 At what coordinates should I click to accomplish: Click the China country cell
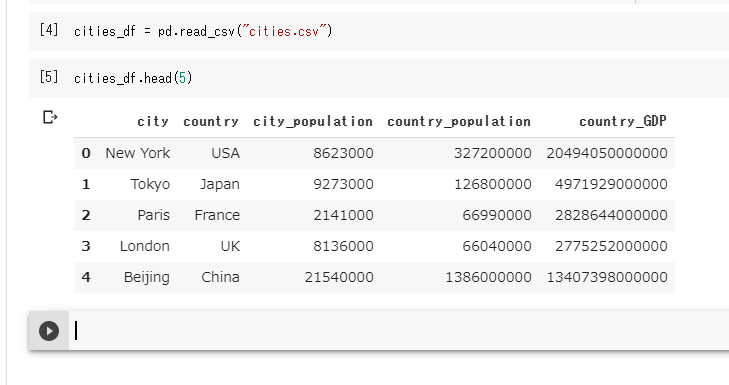coord(220,277)
